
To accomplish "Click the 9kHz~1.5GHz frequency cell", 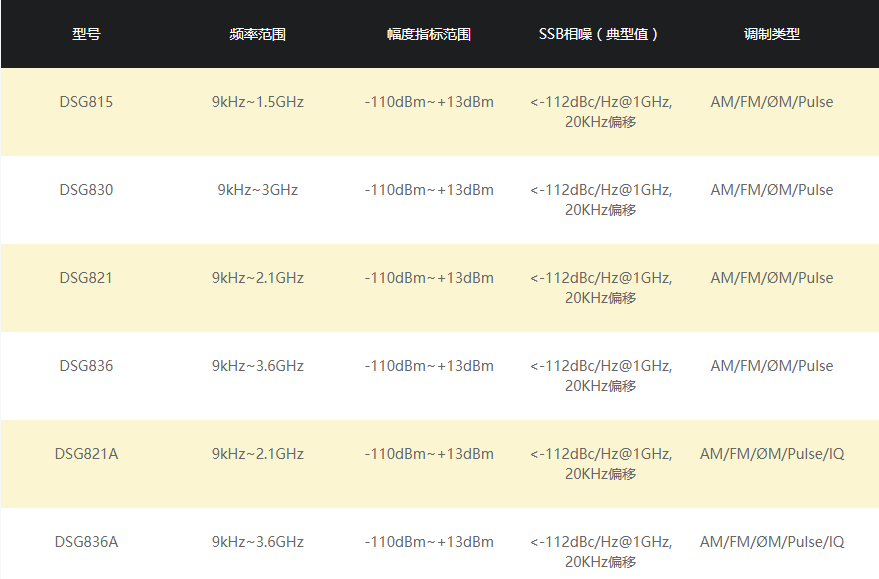I will [258, 102].
